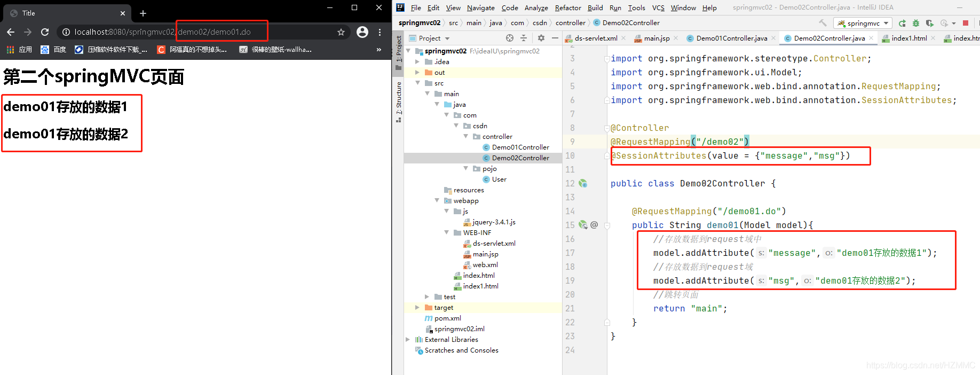This screenshot has height=375, width=980.
Task: Click the gutter request mapping icon on line 15
Action: pyautogui.click(x=583, y=225)
